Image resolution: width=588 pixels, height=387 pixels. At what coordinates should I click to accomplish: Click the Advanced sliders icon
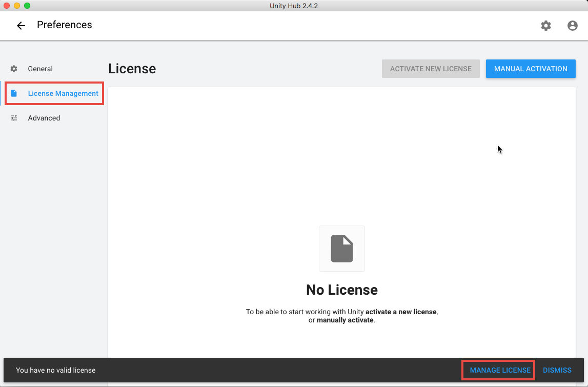[14, 118]
